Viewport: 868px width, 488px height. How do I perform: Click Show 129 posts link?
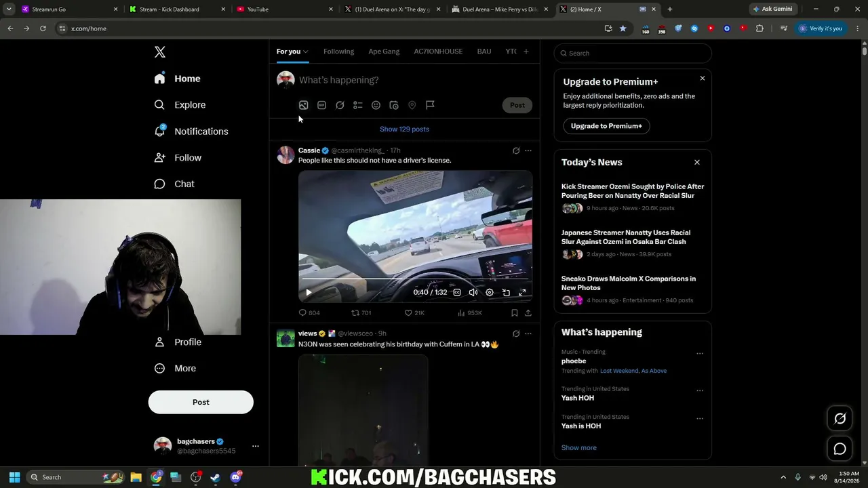pyautogui.click(x=404, y=129)
